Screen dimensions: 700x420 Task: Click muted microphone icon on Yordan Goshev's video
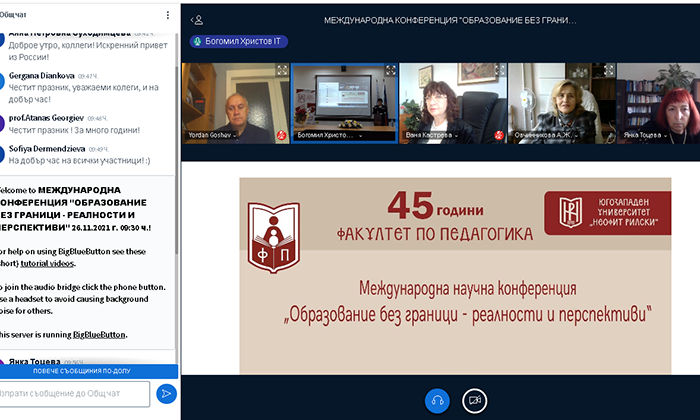pos(281,135)
